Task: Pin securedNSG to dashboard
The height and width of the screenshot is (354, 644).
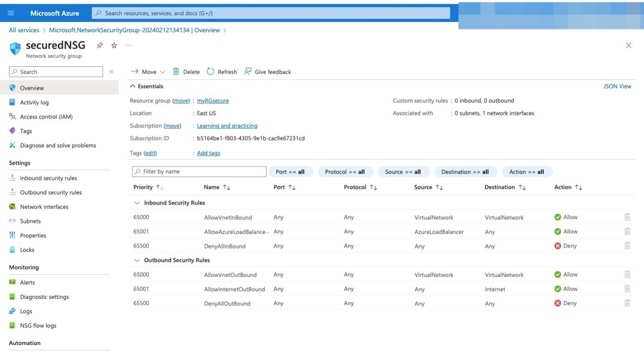Action: (100, 45)
